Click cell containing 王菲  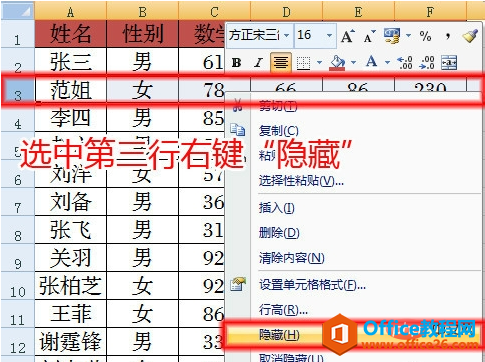click(70, 314)
